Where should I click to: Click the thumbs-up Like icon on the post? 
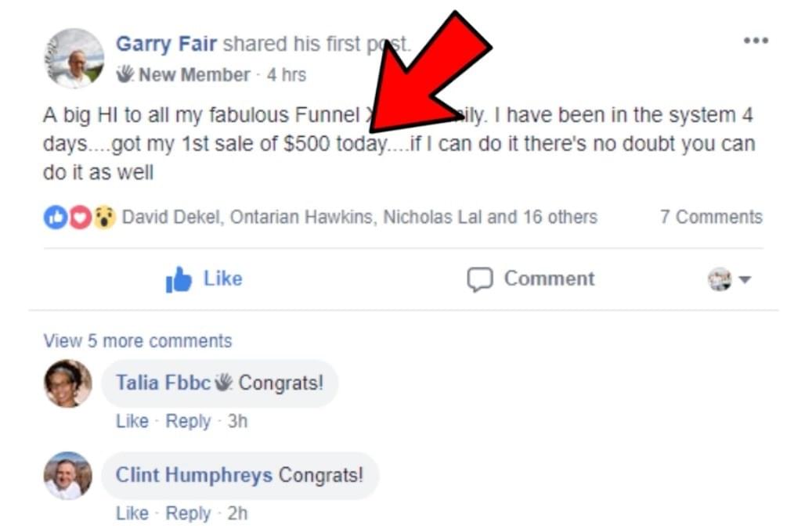point(179,280)
